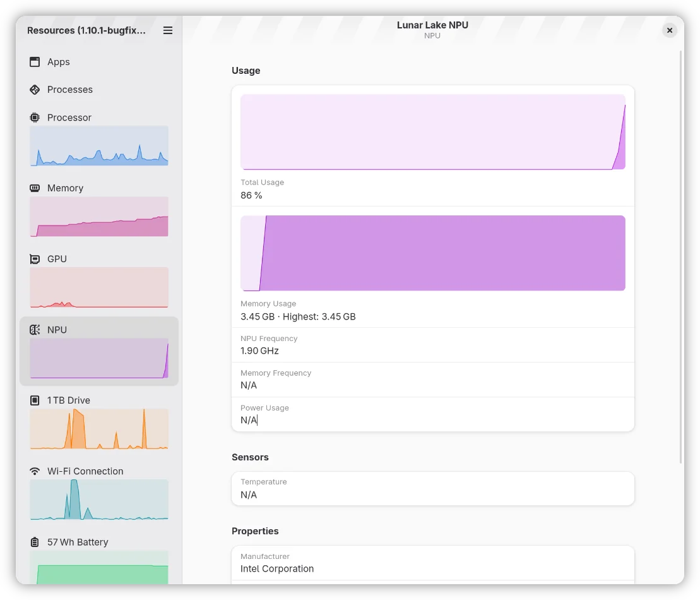Click the NPU Total Usage graph
This screenshot has width=700, height=600.
coord(432,132)
